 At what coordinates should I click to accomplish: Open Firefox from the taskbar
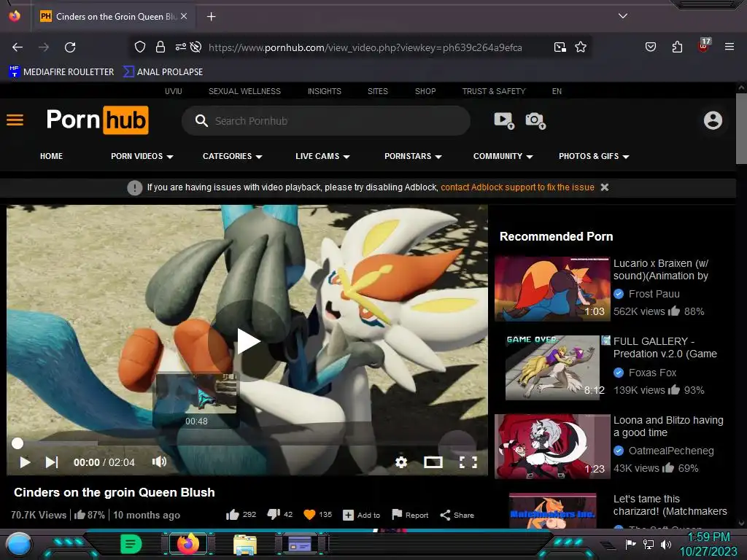[187, 544]
